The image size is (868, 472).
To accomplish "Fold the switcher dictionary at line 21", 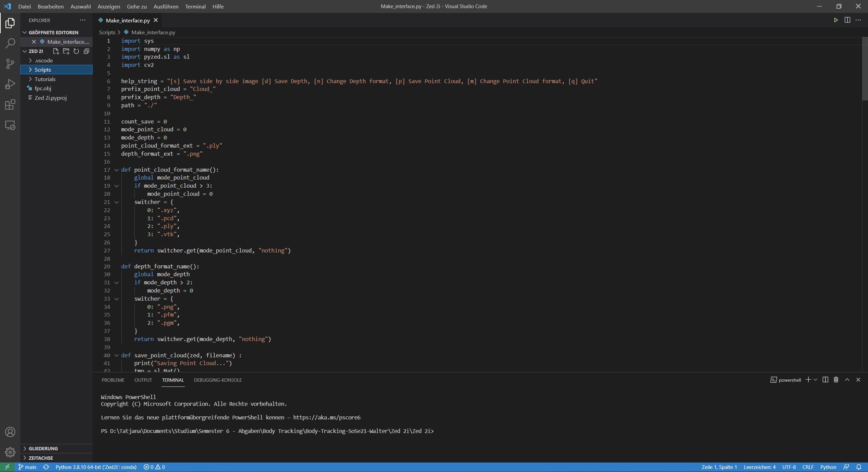I will [x=116, y=202].
